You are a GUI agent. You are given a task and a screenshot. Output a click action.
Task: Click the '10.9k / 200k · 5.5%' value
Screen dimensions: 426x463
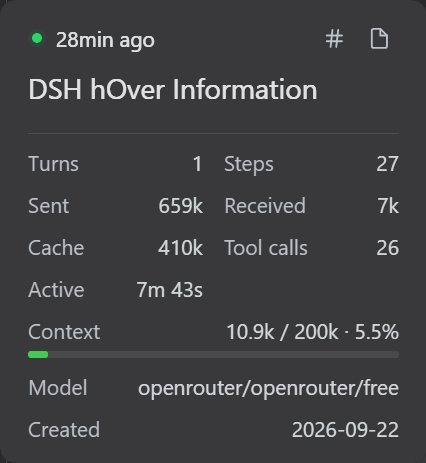[313, 332]
